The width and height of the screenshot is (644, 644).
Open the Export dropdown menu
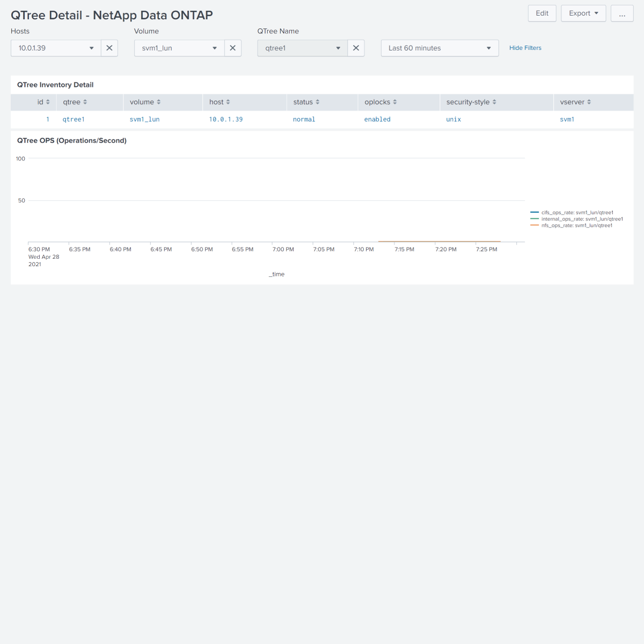click(x=583, y=13)
